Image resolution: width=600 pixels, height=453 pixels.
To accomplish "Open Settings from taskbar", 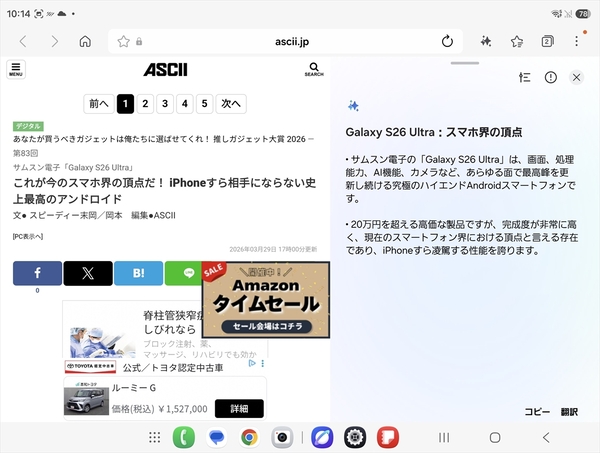I will 355,437.
